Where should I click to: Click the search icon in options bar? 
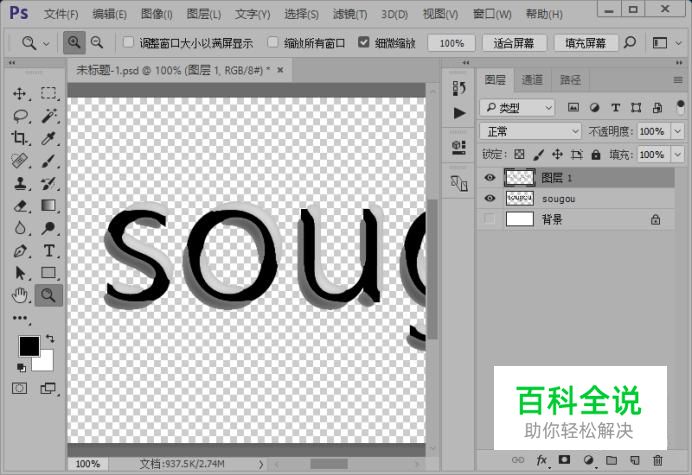630,42
